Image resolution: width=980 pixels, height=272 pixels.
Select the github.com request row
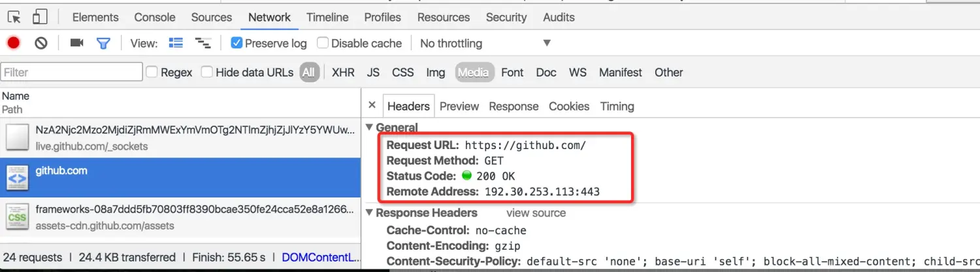coord(180,178)
